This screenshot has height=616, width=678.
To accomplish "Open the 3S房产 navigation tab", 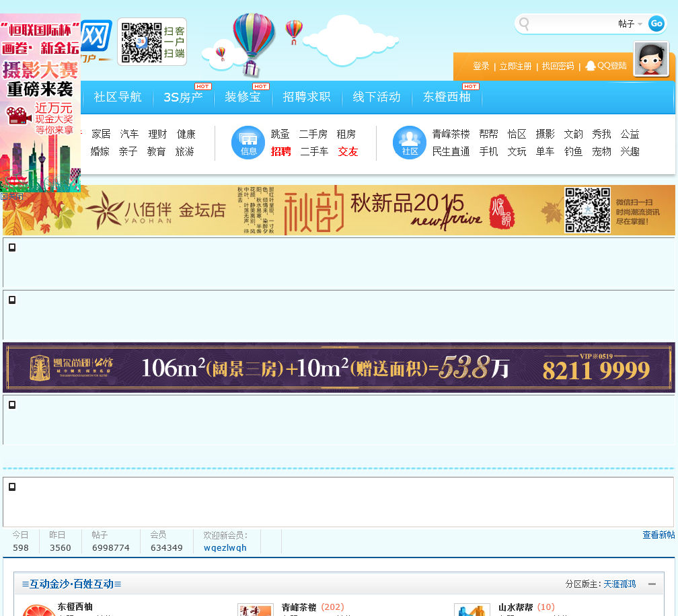I will 184,97.
